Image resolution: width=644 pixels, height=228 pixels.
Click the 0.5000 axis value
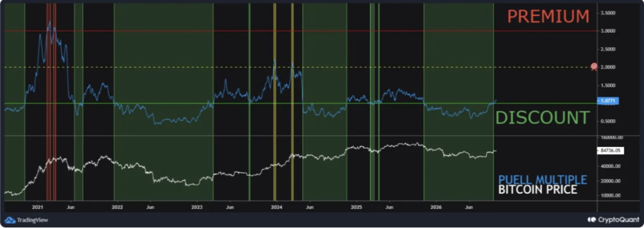coord(608,122)
